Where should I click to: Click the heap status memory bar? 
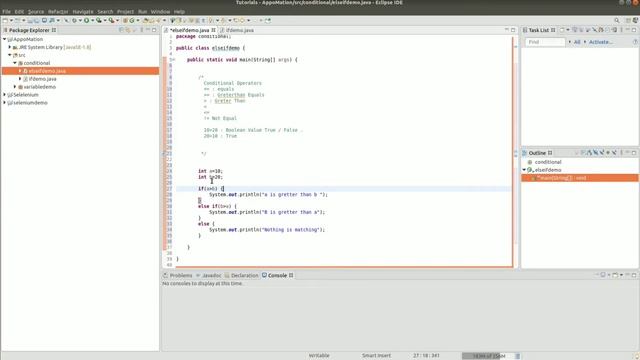point(487,356)
